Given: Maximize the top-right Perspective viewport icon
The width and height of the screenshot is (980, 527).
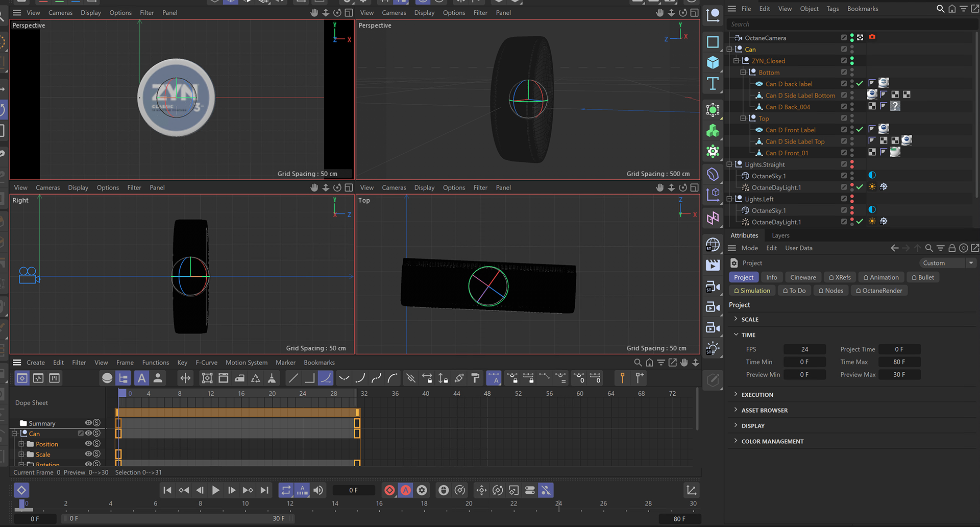Looking at the screenshot, I should tap(694, 13).
